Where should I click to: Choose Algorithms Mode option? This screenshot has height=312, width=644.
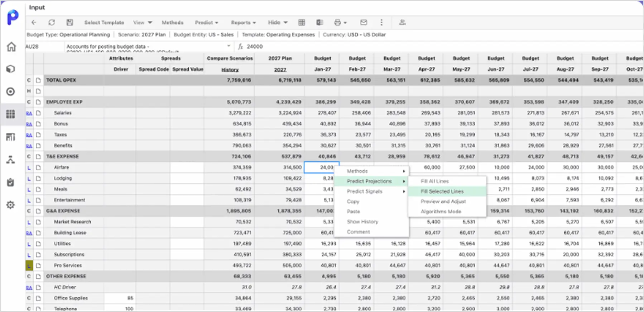click(x=447, y=211)
